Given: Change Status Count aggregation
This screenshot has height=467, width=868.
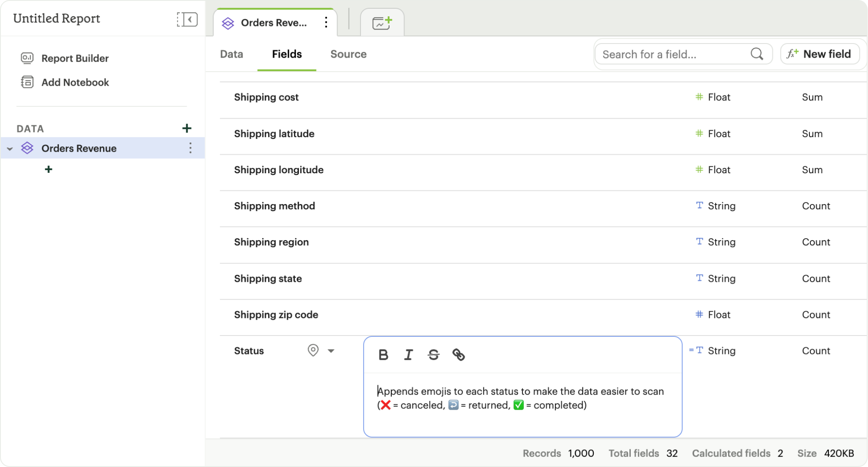Looking at the screenshot, I should (816, 351).
